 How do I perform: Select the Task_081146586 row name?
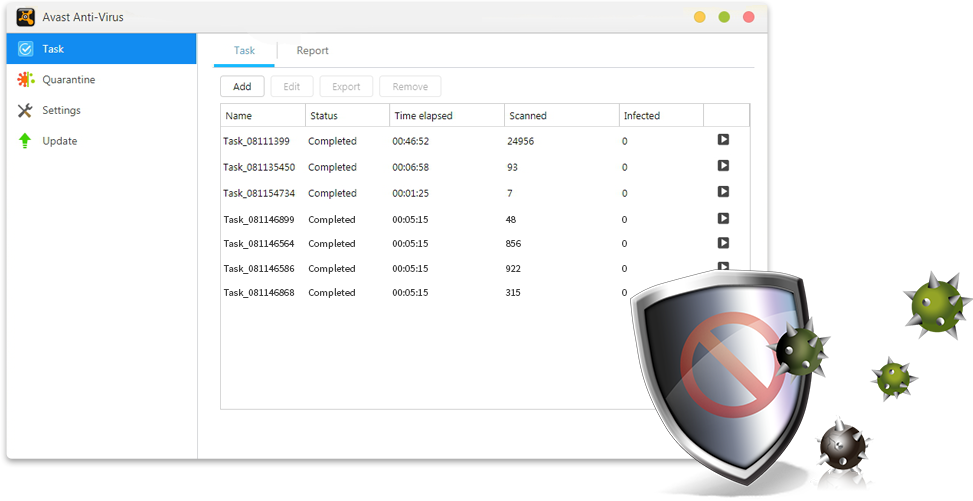click(259, 269)
